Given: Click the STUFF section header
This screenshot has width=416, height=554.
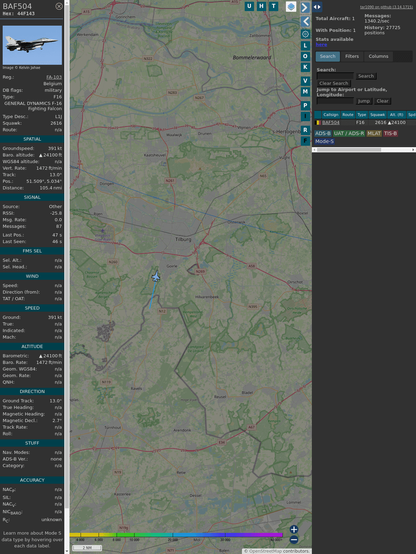Looking at the screenshot, I should (32, 443).
